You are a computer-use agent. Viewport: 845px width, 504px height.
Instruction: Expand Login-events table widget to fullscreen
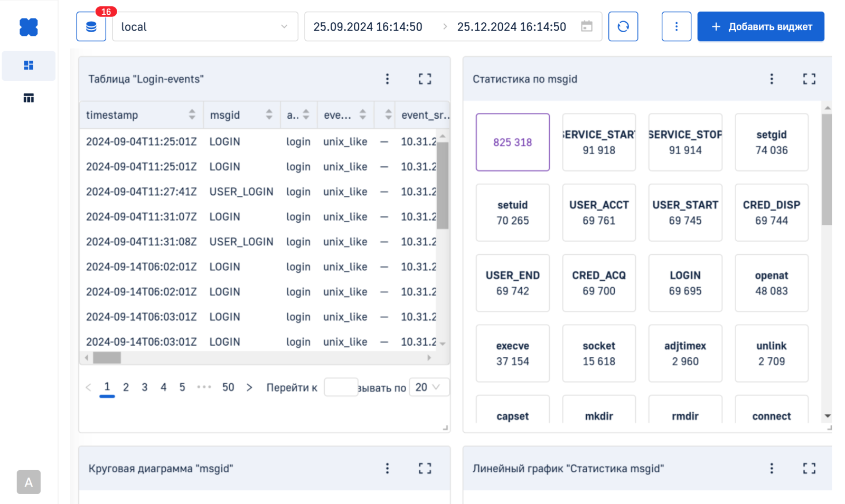[425, 79]
